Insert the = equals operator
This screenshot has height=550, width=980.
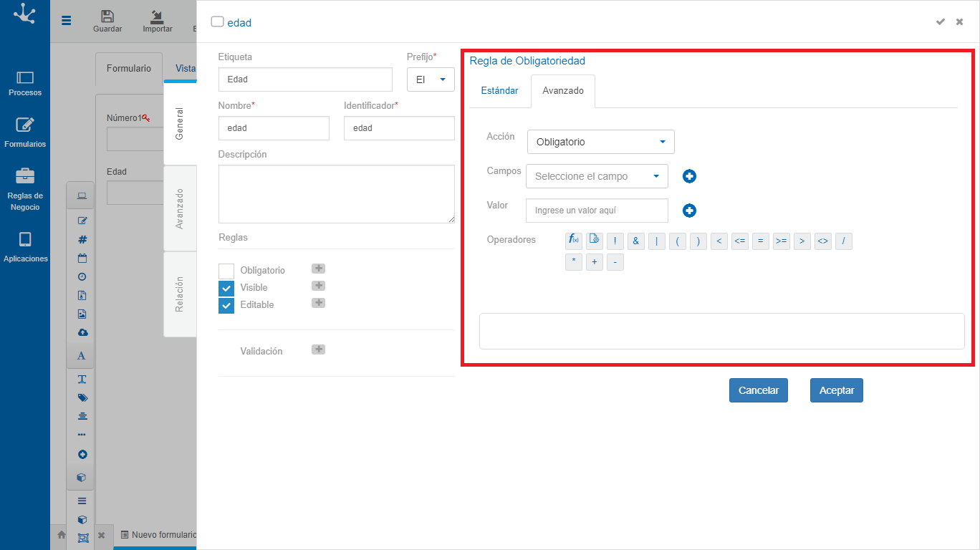[x=760, y=241]
